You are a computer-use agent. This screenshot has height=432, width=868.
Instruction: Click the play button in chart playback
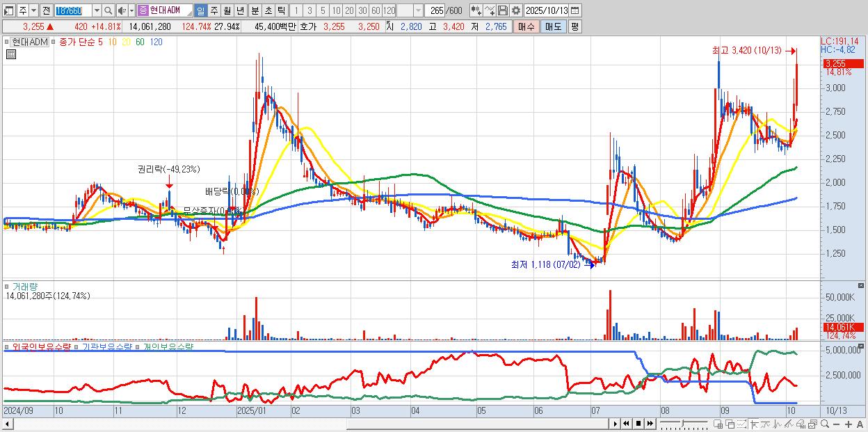[616, 424]
